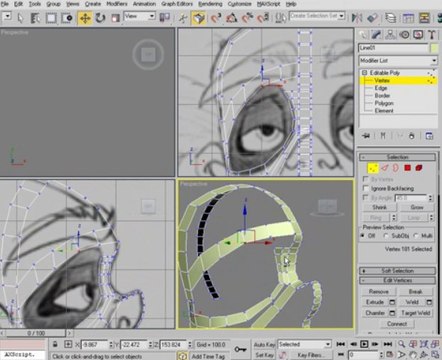Click the Line01 object name field

click(393, 48)
